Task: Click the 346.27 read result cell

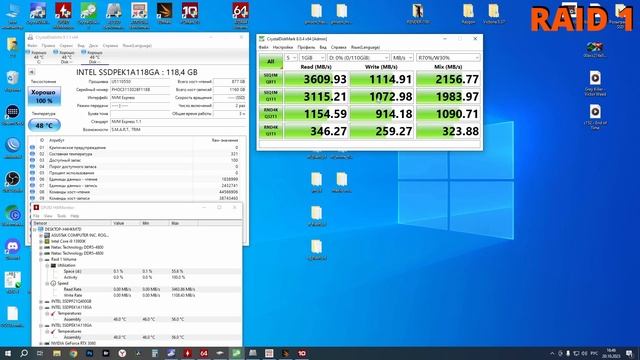Action: tap(316, 131)
